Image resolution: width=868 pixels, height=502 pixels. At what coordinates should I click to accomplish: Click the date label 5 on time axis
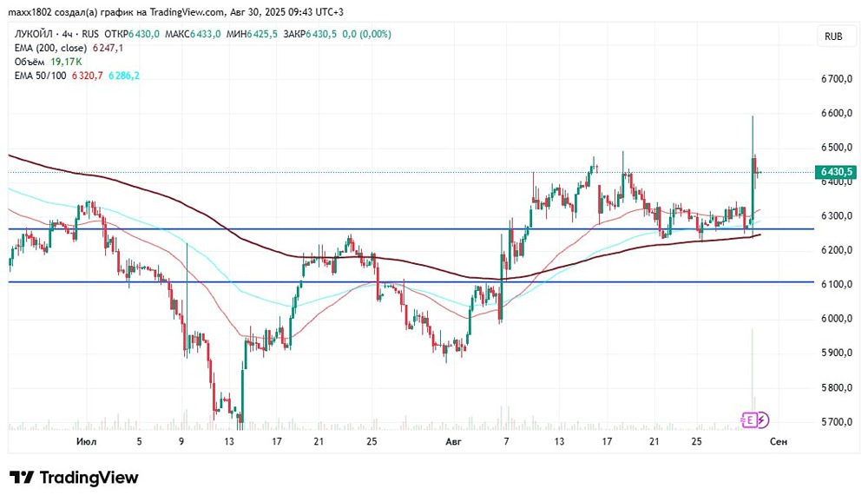(139, 441)
